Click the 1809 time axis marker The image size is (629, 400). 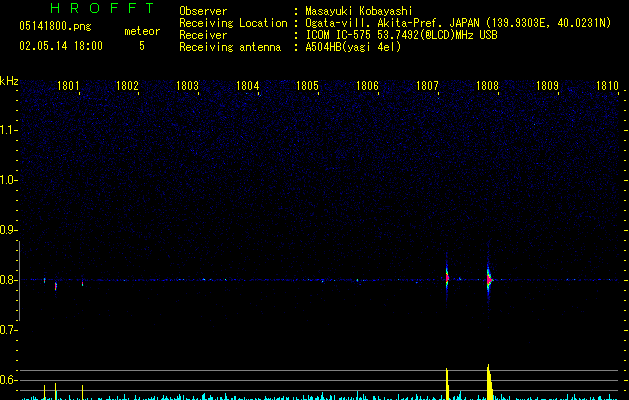coord(548,86)
